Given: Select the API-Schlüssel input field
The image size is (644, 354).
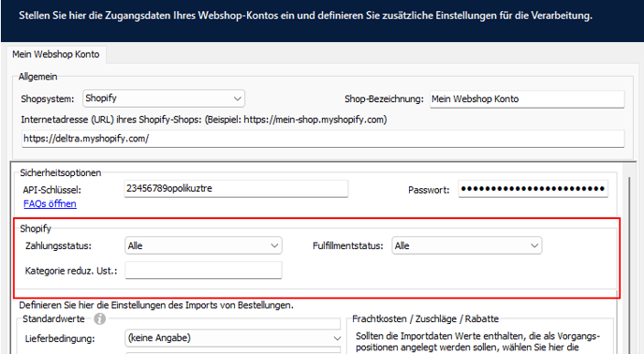Looking at the screenshot, I should pos(236,189).
